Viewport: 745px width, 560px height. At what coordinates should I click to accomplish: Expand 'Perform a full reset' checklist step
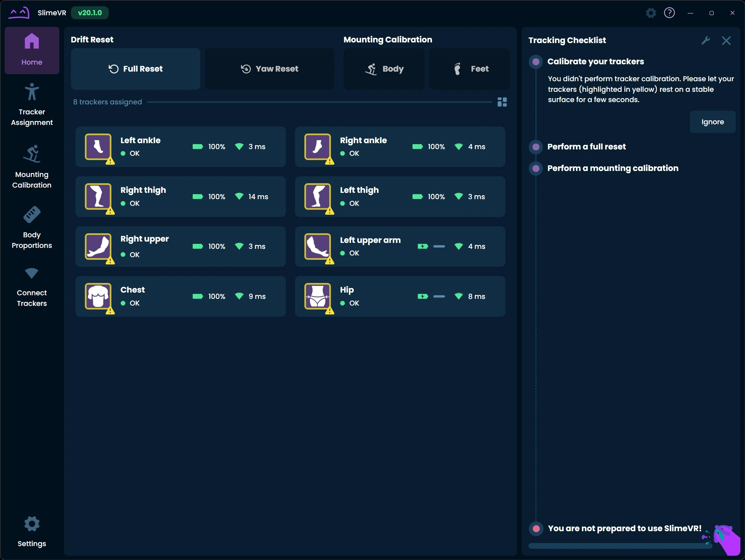tap(587, 147)
